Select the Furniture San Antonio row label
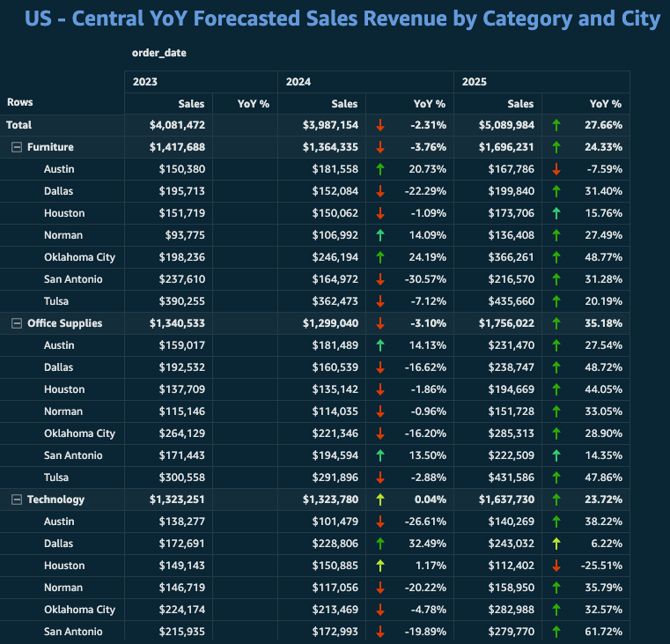Image resolution: width=670 pixels, height=644 pixels. 73,279
